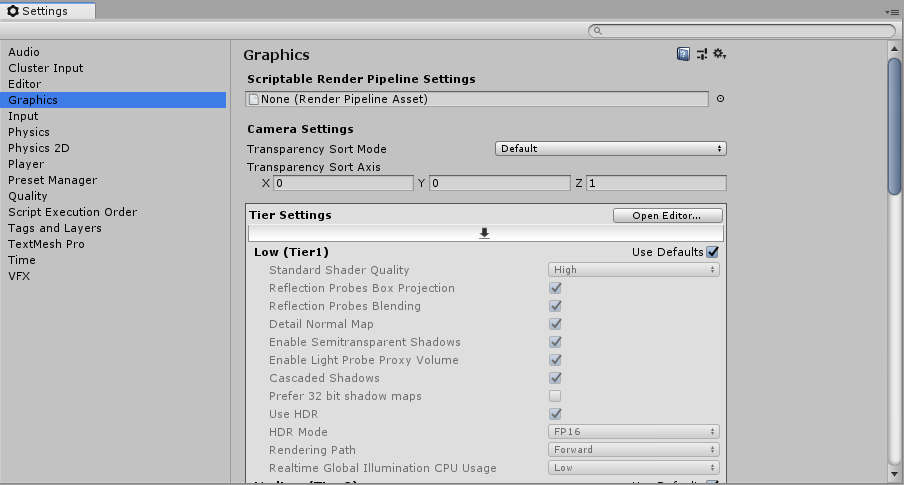Viewport: 904px width, 485px height.
Task: Toggle Enable Semitransparent Shadows checkbox
Action: (555, 342)
